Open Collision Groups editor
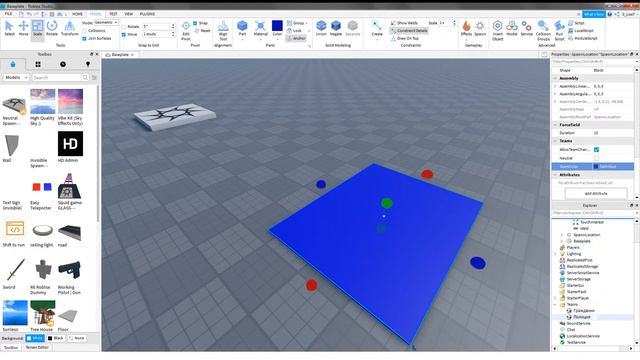 [543, 30]
